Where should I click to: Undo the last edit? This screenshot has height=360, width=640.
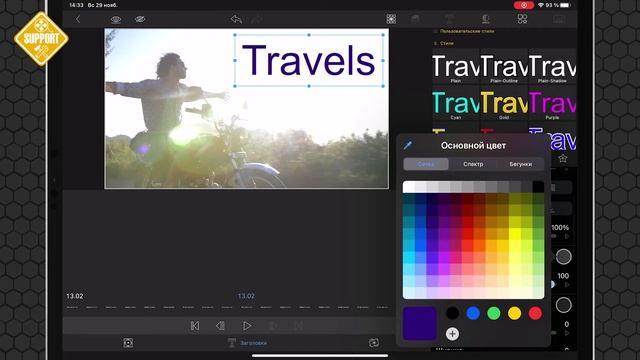click(x=236, y=19)
